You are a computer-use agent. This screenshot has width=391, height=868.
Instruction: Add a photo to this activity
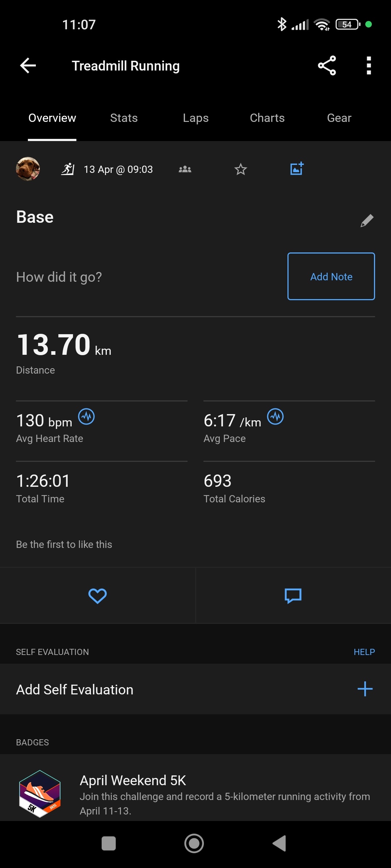coord(297,169)
